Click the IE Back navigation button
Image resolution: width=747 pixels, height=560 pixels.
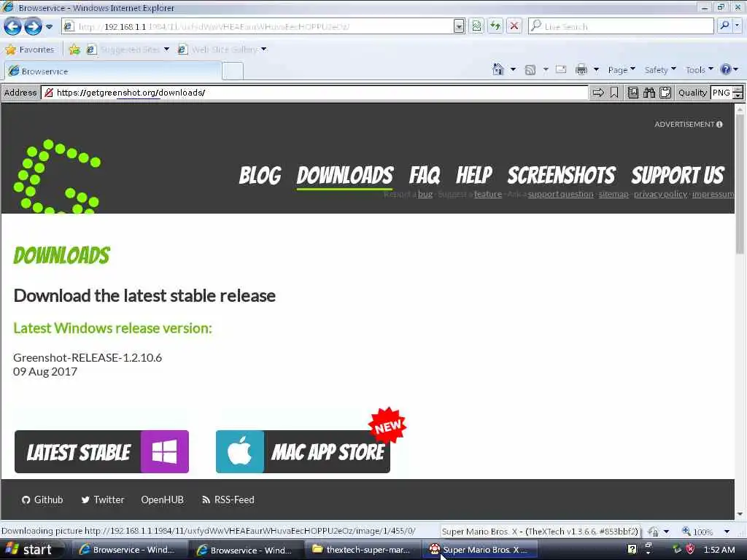tap(12, 26)
